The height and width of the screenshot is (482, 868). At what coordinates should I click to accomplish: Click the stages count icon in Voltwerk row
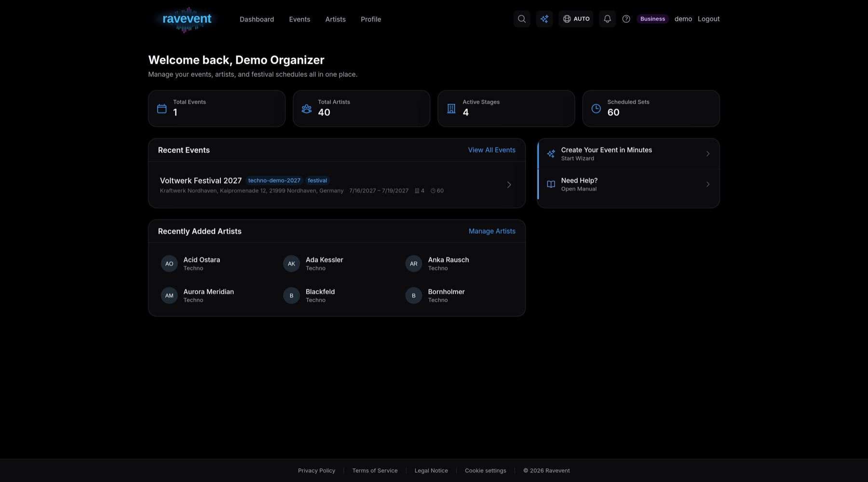pos(417,191)
